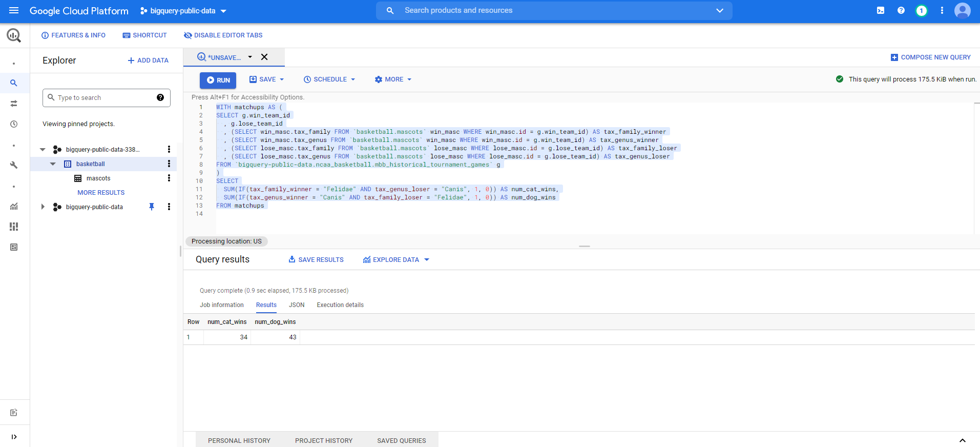Click the Google Cloud Platform title

point(79,11)
